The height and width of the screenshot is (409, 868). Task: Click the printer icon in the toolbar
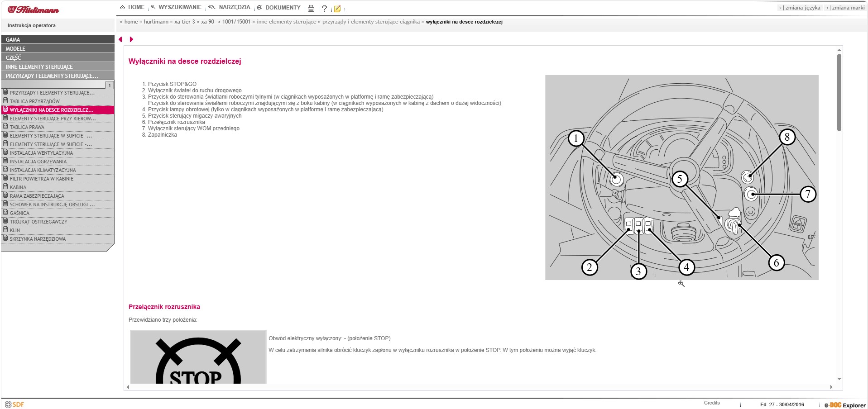(311, 8)
